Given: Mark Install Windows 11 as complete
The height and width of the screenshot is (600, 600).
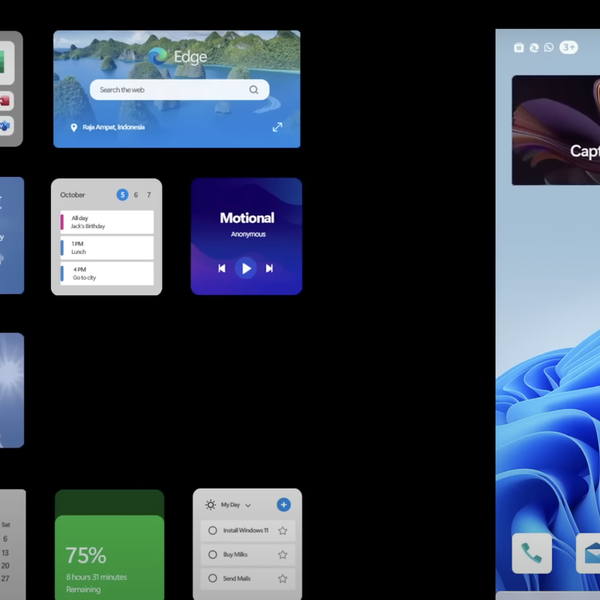Looking at the screenshot, I should tap(212, 531).
